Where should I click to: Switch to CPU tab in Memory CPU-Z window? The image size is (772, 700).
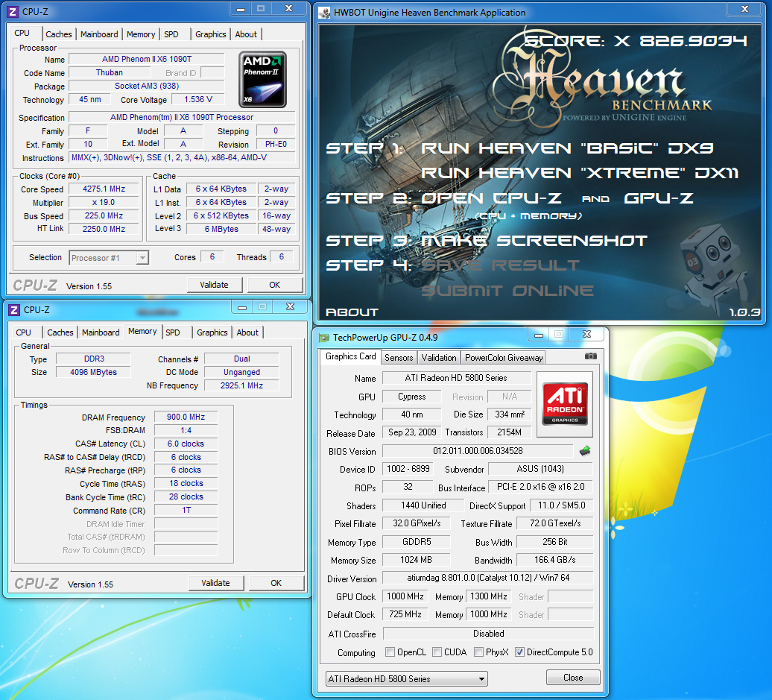point(23,332)
